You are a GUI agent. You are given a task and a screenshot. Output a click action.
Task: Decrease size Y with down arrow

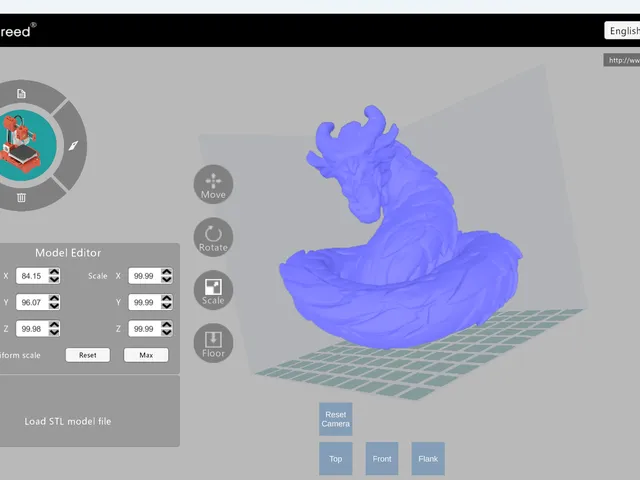click(54, 306)
